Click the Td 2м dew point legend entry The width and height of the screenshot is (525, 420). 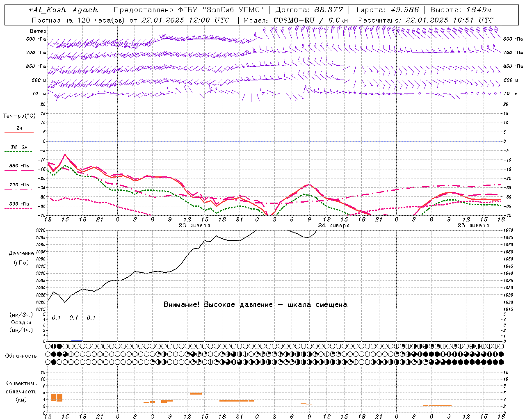19,148
